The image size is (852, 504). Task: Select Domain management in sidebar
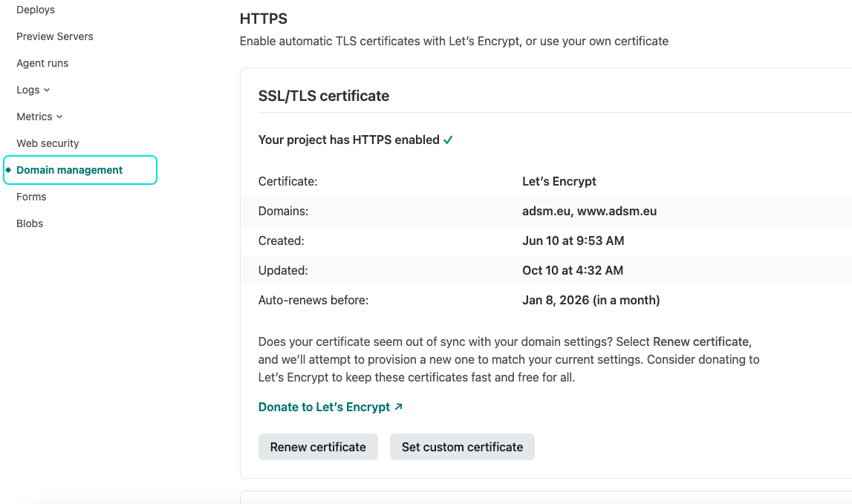click(70, 170)
